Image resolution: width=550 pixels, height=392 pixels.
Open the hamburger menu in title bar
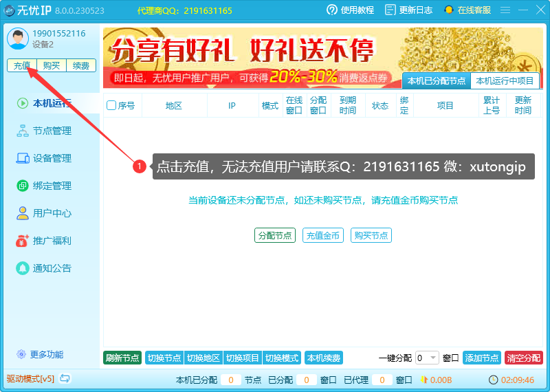(x=505, y=10)
